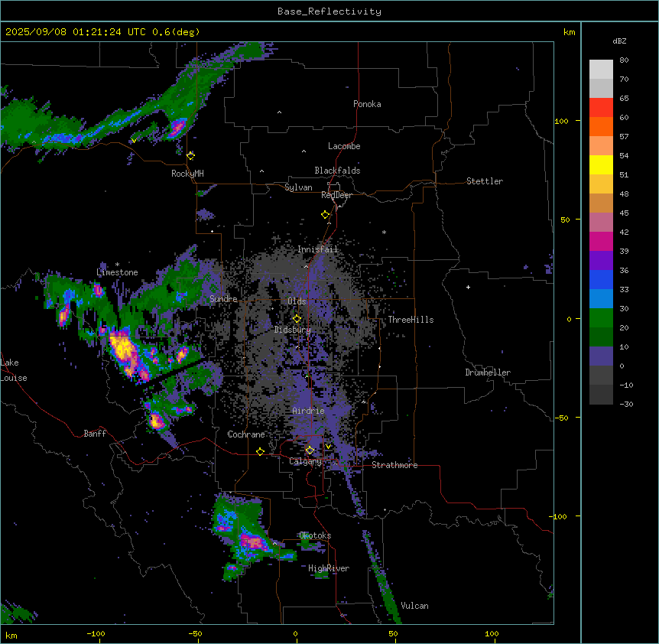The width and height of the screenshot is (659, 644).
Task: Click the Stettler city label
Action: (485, 181)
